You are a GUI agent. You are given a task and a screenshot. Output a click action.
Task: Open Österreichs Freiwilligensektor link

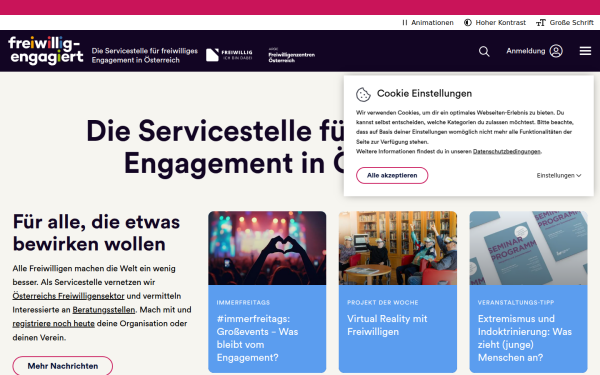click(x=68, y=296)
